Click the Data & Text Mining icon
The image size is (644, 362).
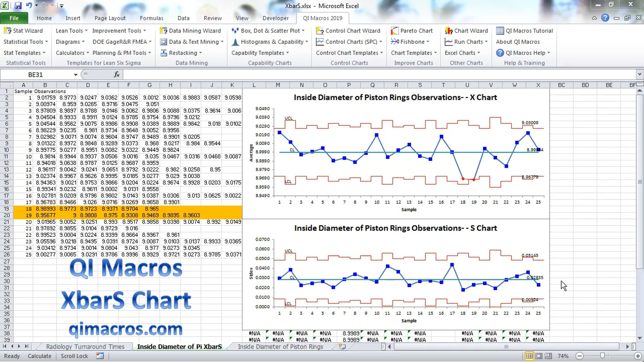tap(163, 42)
